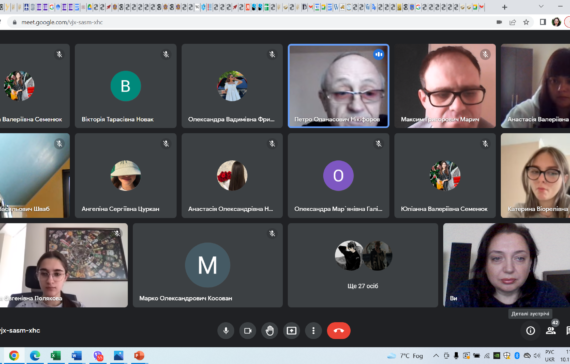The width and height of the screenshot is (570, 364).
Task: Click the 'Деталі зустрічі' tooltip label
Action: [530, 314]
